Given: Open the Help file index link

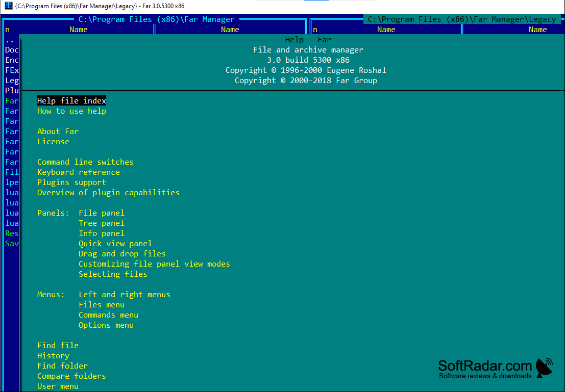Looking at the screenshot, I should (x=71, y=101).
